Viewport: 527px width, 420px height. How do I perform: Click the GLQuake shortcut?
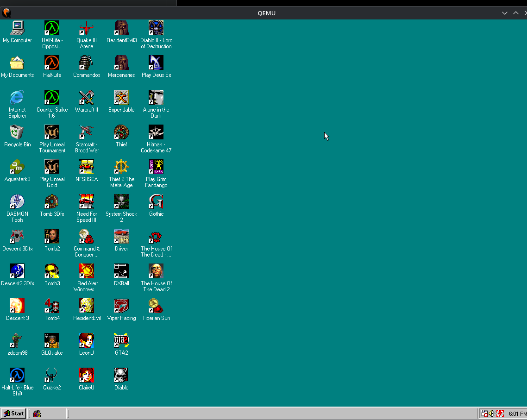52,340
